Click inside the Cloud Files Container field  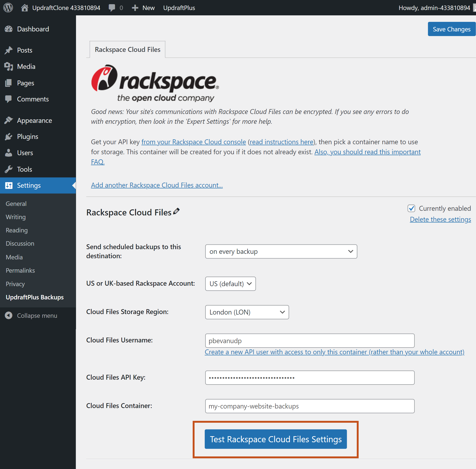[310, 406]
